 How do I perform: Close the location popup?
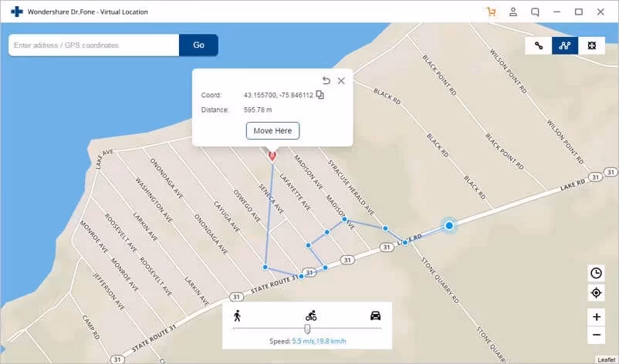pos(341,80)
